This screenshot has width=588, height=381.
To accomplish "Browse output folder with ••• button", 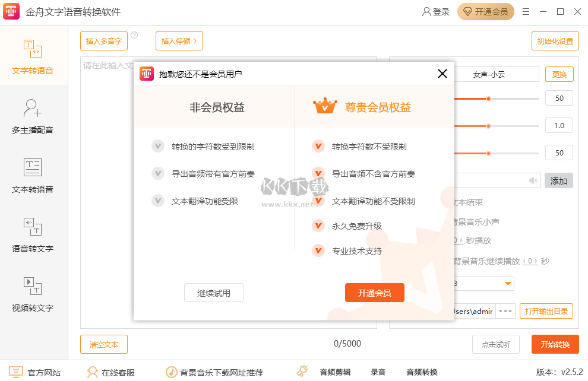I will [506, 310].
